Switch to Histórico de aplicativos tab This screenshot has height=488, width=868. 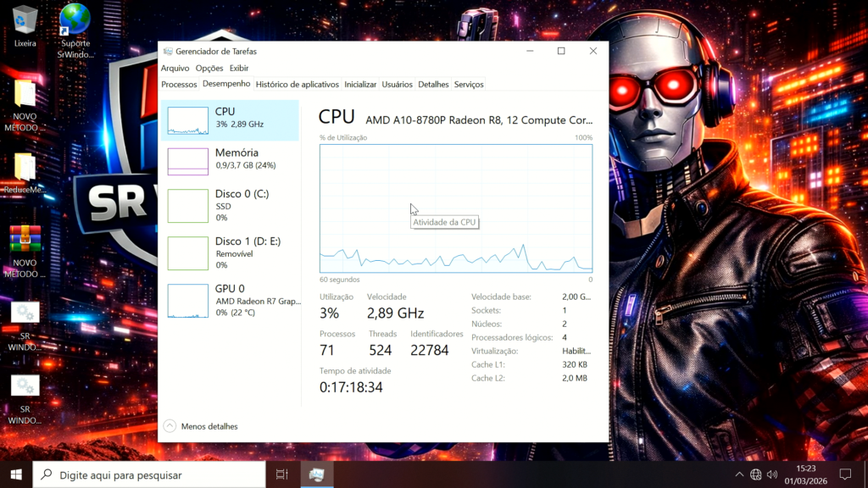click(x=297, y=85)
